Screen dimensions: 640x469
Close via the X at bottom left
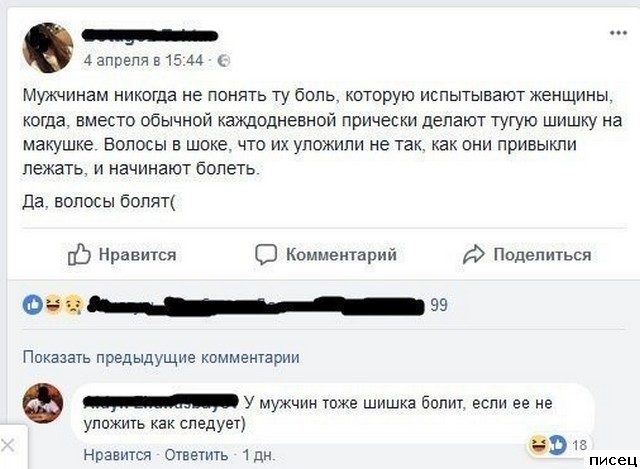8,444
